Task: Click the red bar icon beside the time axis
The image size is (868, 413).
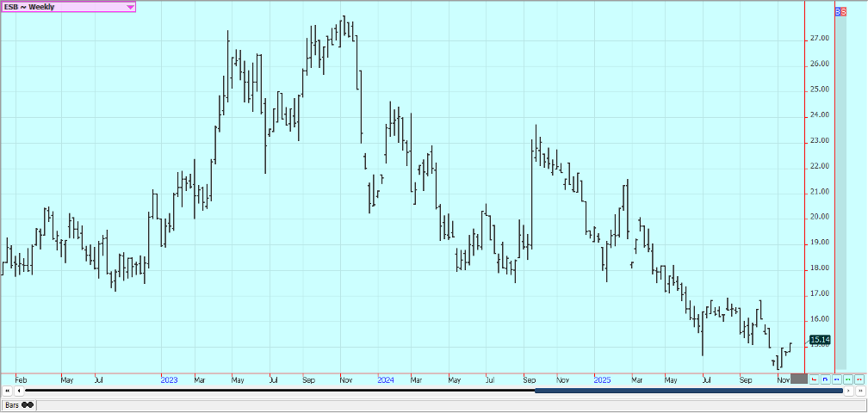Action: (814, 379)
